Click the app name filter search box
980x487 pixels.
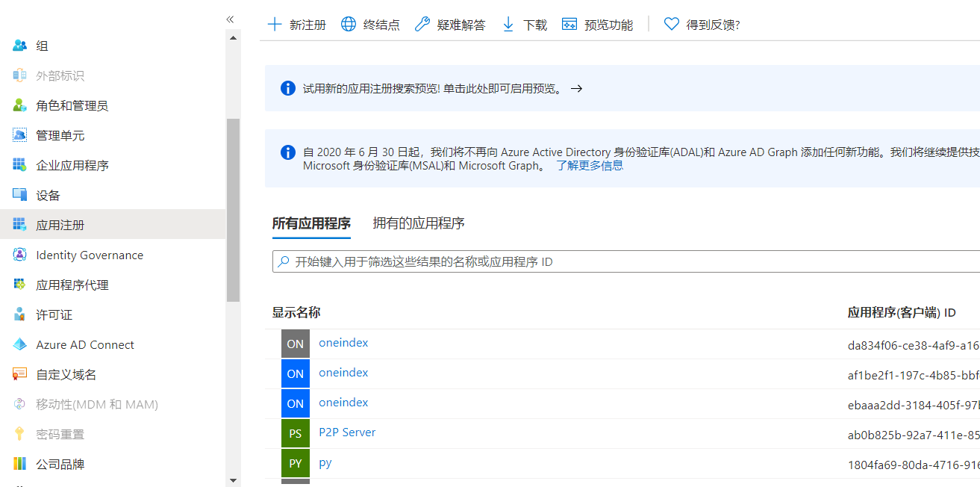(626, 261)
